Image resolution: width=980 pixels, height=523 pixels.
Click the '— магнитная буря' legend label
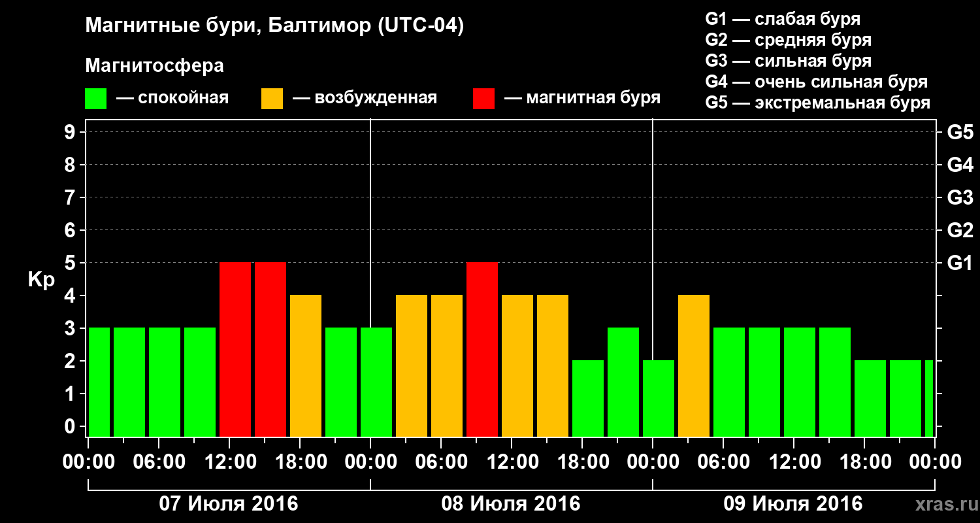(x=582, y=99)
